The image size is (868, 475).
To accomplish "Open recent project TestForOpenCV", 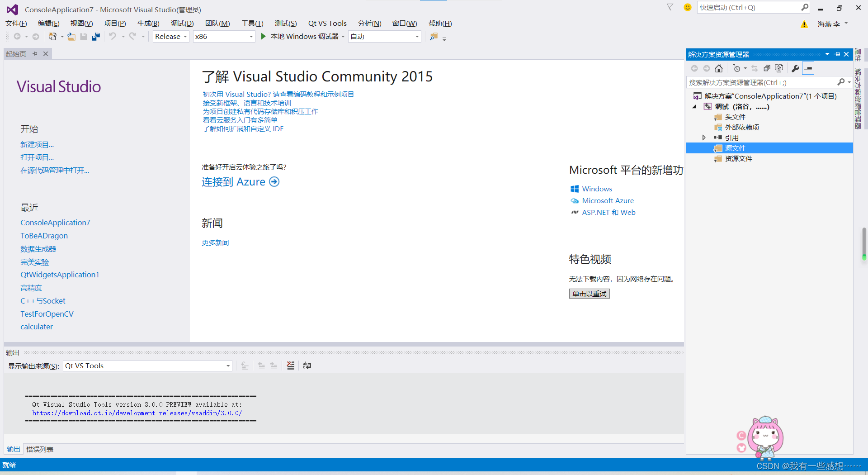I will click(47, 314).
